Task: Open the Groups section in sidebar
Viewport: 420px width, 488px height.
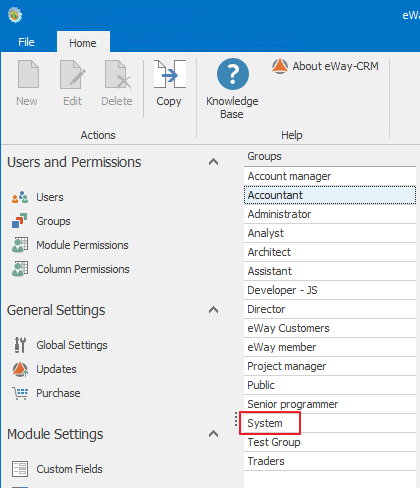Action: pos(41,221)
